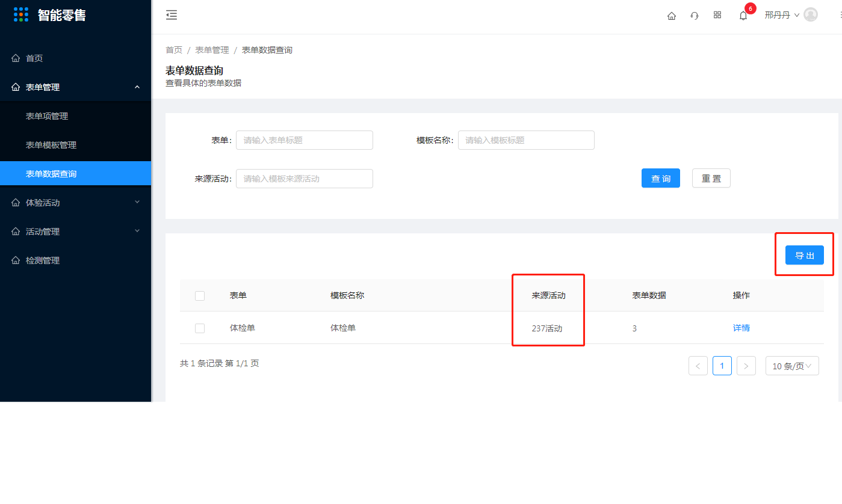
Task: Tick the select-all checkbox in table header
Action: click(x=200, y=296)
